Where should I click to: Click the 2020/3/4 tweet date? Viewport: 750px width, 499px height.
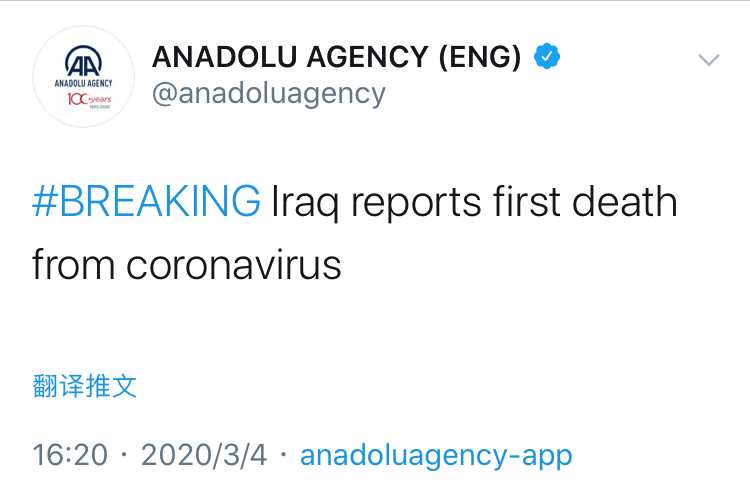[204, 455]
